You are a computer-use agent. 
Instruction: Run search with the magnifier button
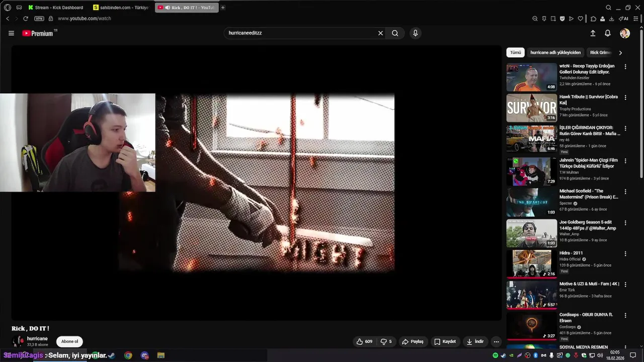point(395,33)
